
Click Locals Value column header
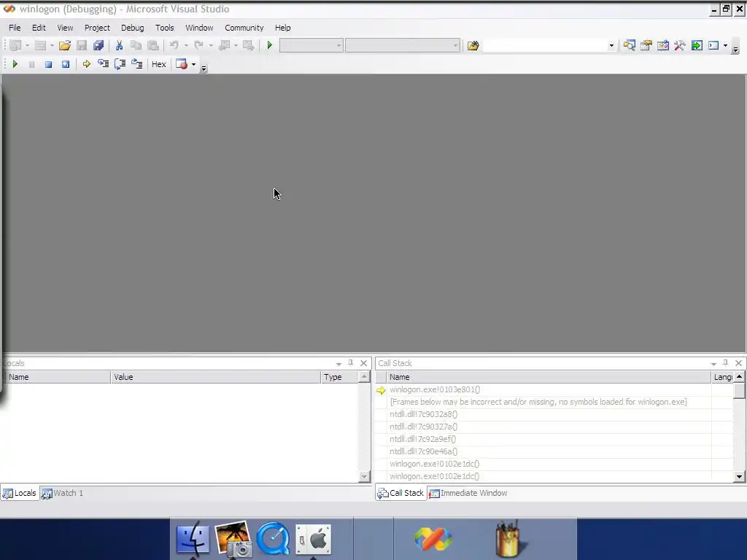(x=216, y=377)
